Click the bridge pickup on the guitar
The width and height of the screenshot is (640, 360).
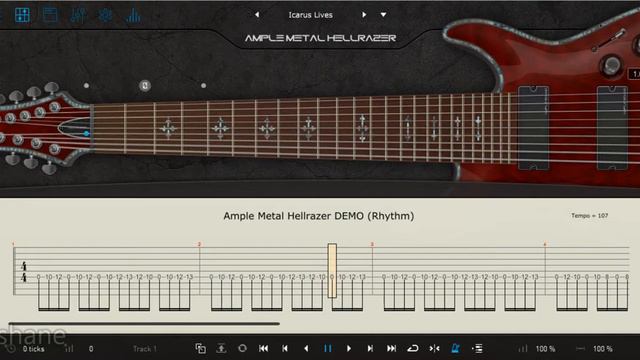click(x=612, y=128)
